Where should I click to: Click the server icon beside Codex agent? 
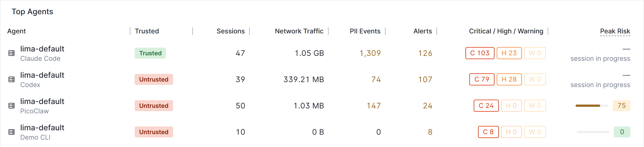tap(12, 79)
